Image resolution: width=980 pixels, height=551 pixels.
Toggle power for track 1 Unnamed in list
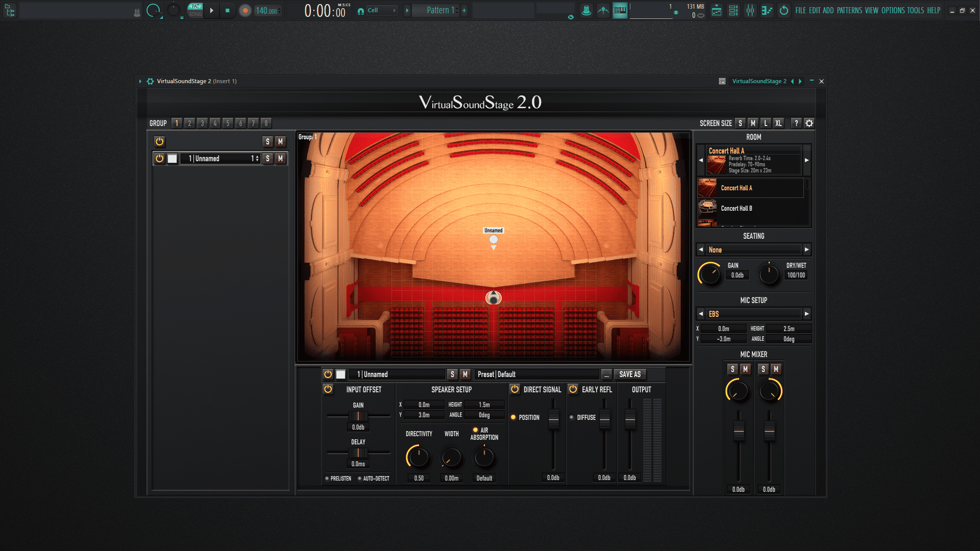tap(159, 159)
